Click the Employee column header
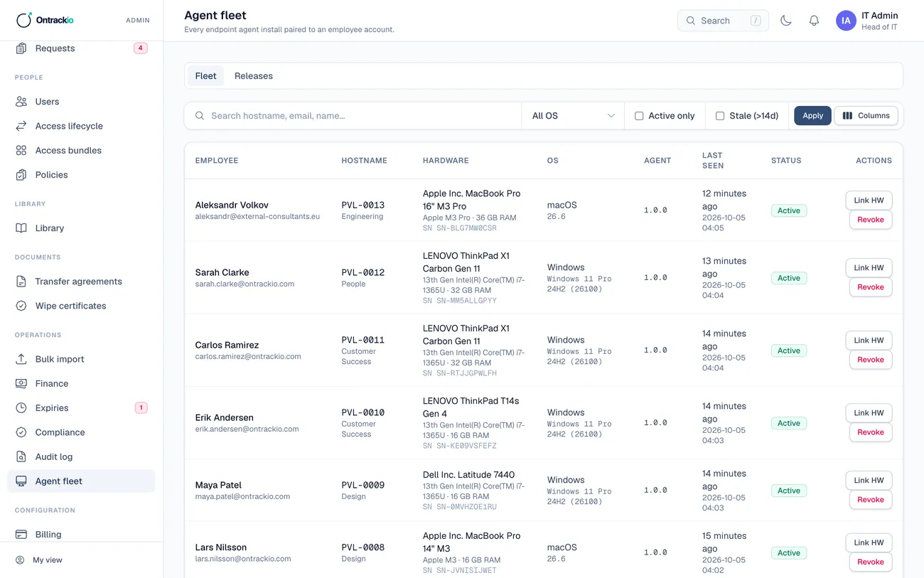This screenshot has width=924, height=578. pos(217,161)
